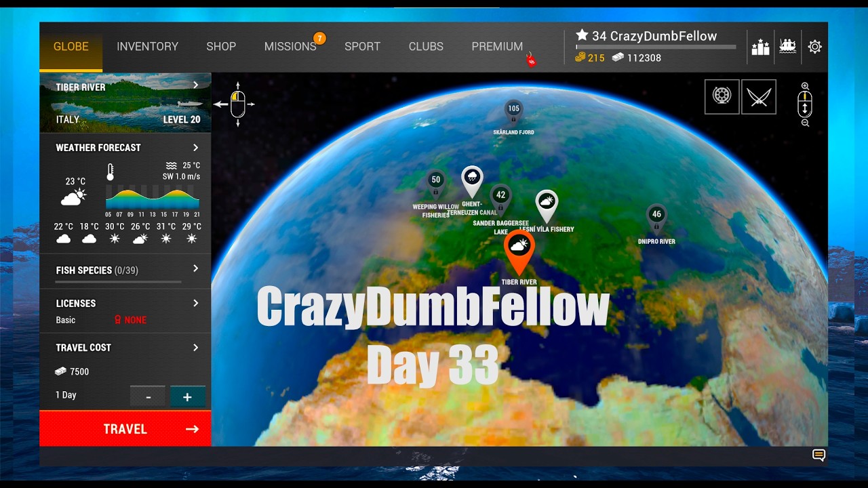Viewport: 868px width, 488px height.
Task: Click the wind reading SW 1.0 m/s
Action: tap(181, 177)
